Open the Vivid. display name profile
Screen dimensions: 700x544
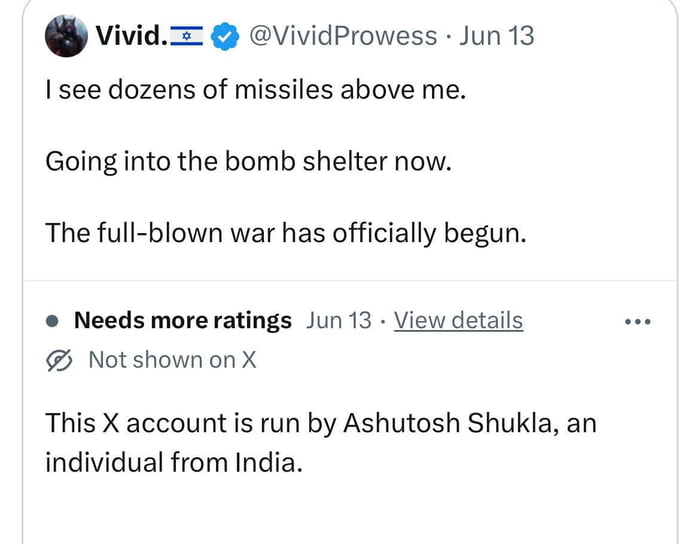(x=131, y=37)
